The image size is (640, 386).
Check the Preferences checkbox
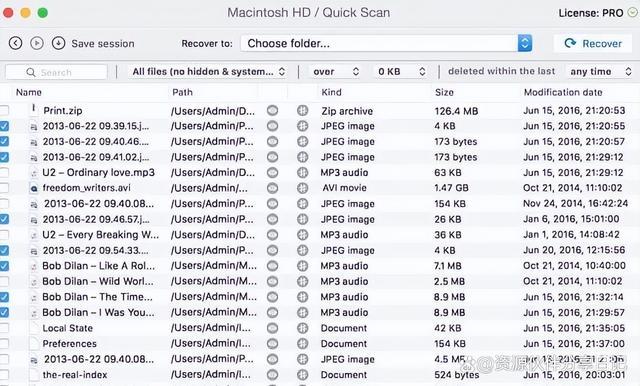tap(4, 344)
